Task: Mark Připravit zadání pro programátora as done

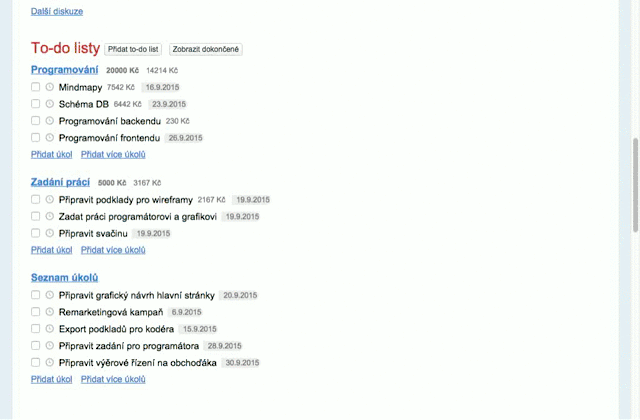Action: click(x=36, y=346)
